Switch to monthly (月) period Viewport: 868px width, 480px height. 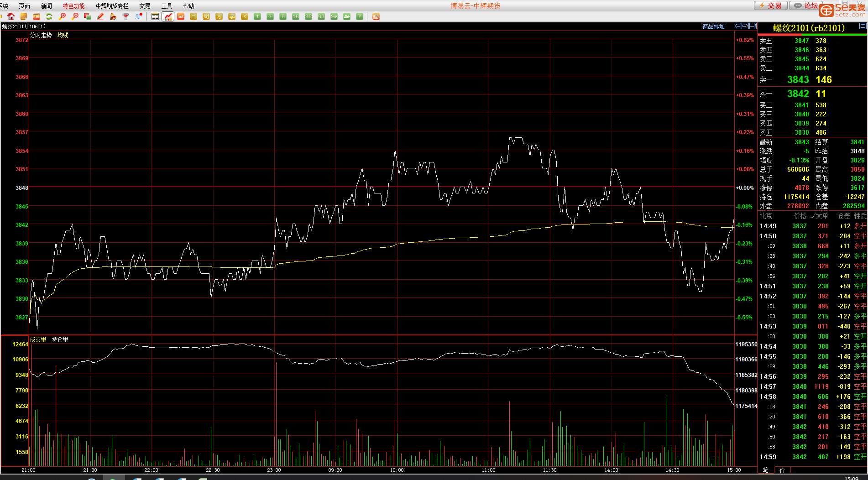pos(219,16)
